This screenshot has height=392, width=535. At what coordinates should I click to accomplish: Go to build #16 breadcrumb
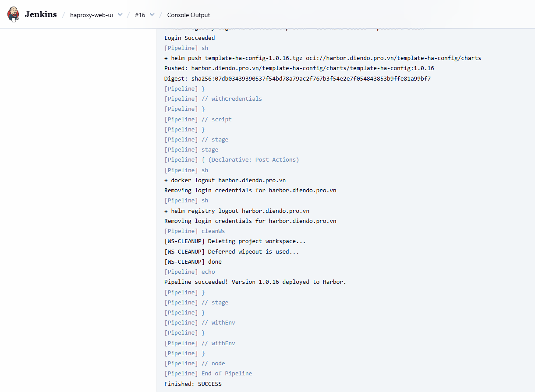(x=140, y=15)
